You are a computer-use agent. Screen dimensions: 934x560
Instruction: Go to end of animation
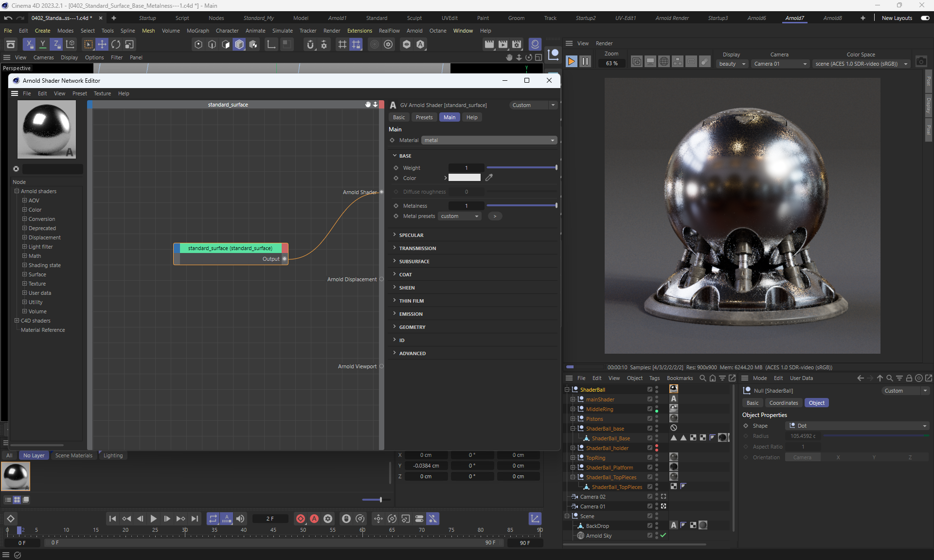[x=195, y=519]
